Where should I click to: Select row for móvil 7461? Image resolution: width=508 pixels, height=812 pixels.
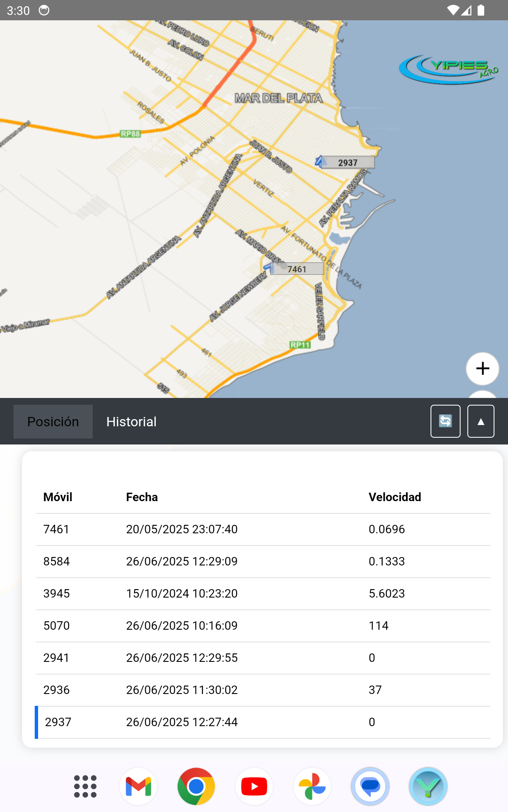(262, 529)
